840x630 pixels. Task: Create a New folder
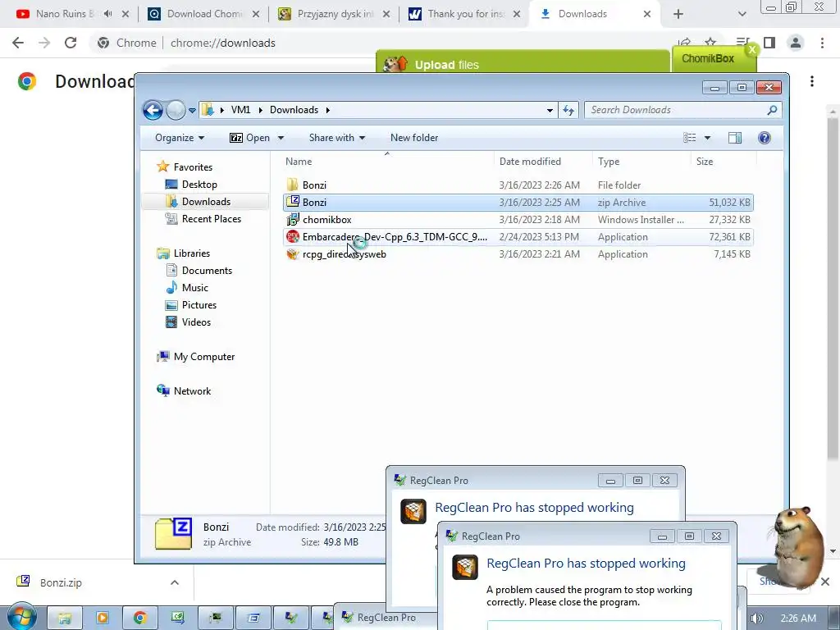click(x=414, y=138)
